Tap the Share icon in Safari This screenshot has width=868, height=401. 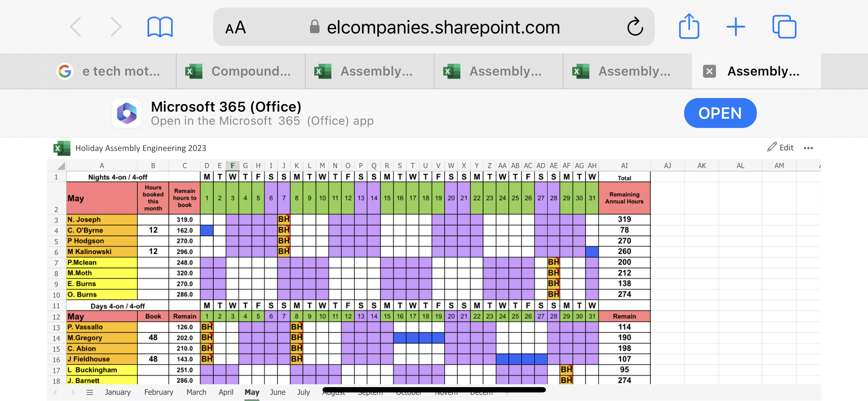click(x=689, y=26)
